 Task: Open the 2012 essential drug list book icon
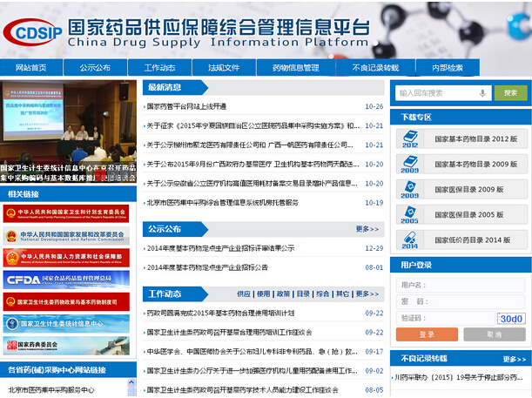(410, 138)
